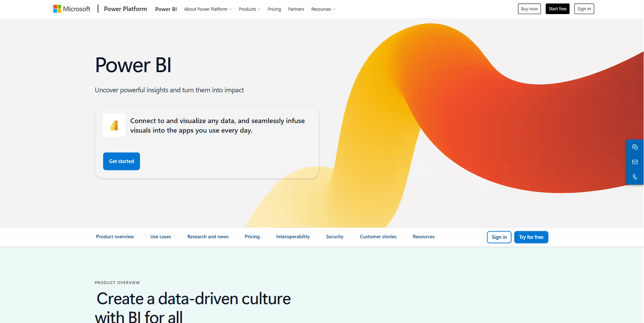The image size is (644, 323).
Task: Click Sign in button in sub-navigation bar
Action: 499,237
